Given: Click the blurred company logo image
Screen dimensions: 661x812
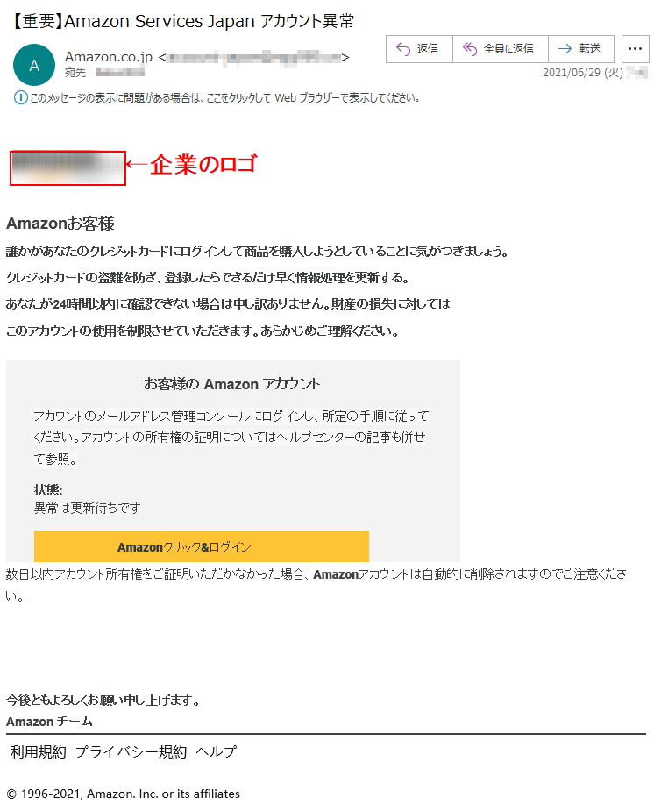Looking at the screenshot, I should point(68,167).
